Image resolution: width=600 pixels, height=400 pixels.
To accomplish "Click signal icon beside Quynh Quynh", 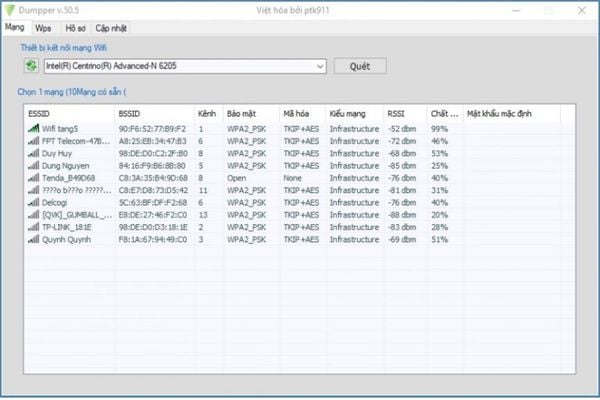I will coord(34,239).
